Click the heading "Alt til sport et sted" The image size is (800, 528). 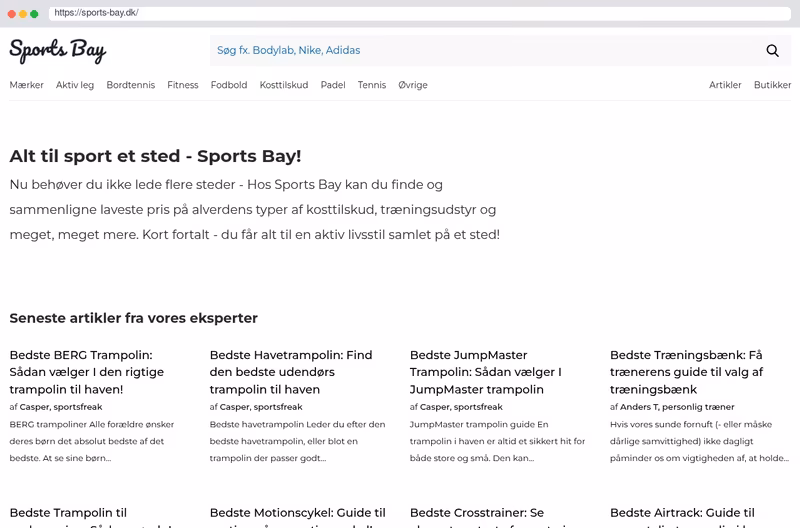155,156
